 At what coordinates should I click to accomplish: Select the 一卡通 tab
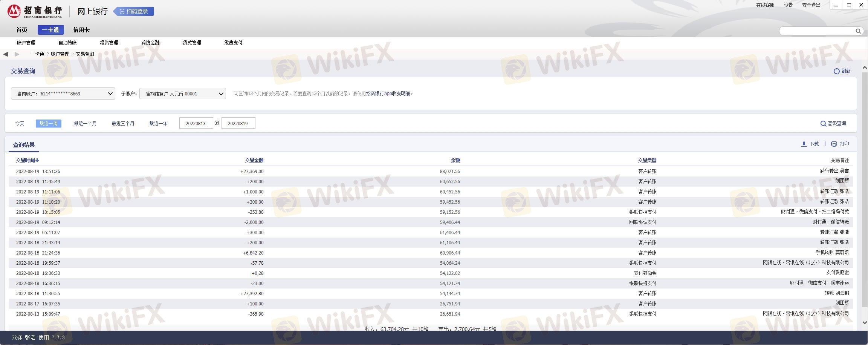coord(50,30)
